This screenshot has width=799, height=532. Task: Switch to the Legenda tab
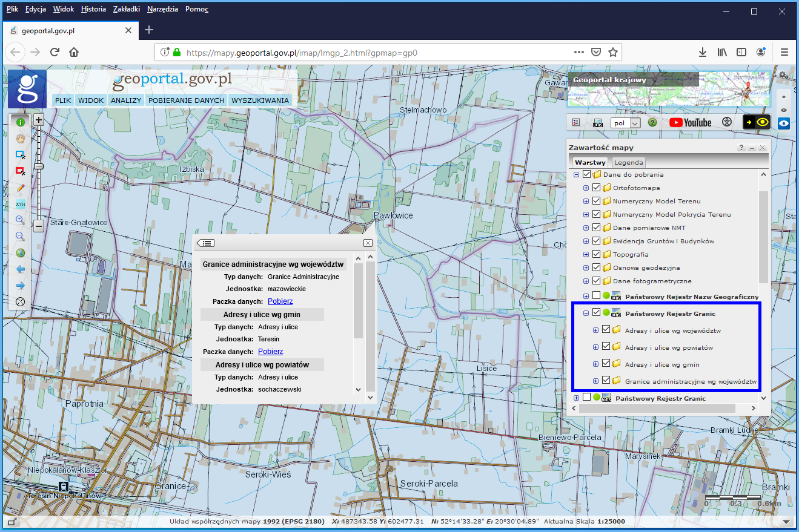click(x=629, y=162)
